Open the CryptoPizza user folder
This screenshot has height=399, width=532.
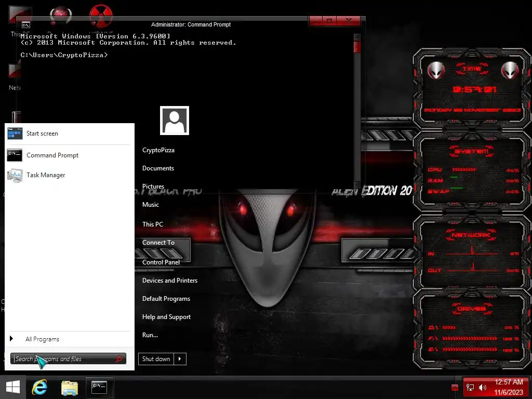coord(158,150)
